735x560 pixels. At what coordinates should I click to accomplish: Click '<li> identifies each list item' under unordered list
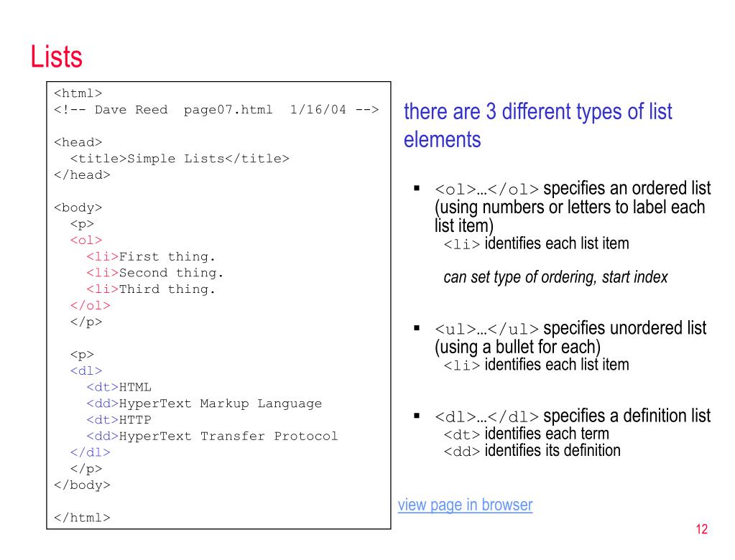click(x=536, y=364)
